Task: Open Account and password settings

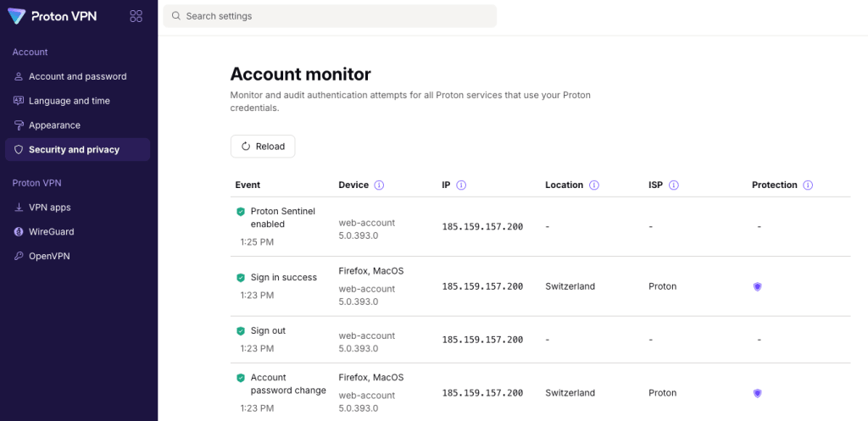Action: coord(77,76)
